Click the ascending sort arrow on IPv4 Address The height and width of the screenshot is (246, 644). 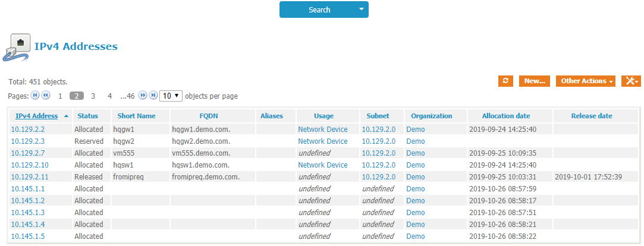pos(66,116)
